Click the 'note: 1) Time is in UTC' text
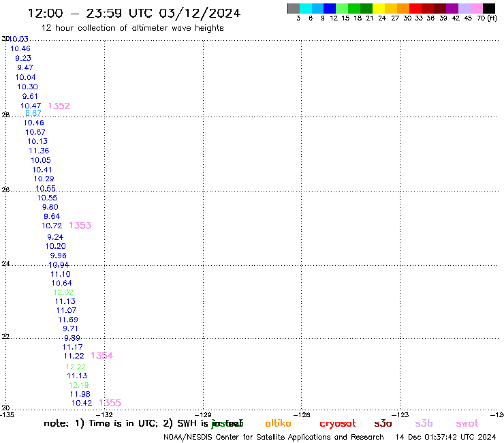 (100, 423)
